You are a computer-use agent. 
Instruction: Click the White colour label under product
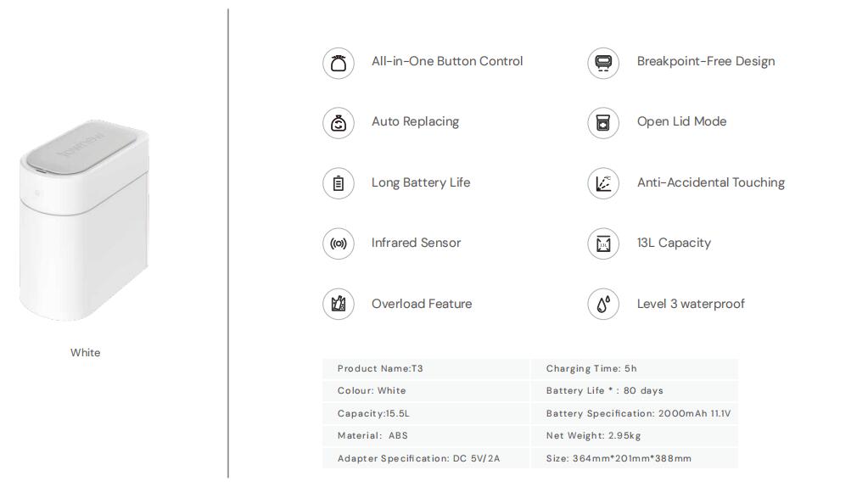coord(85,353)
